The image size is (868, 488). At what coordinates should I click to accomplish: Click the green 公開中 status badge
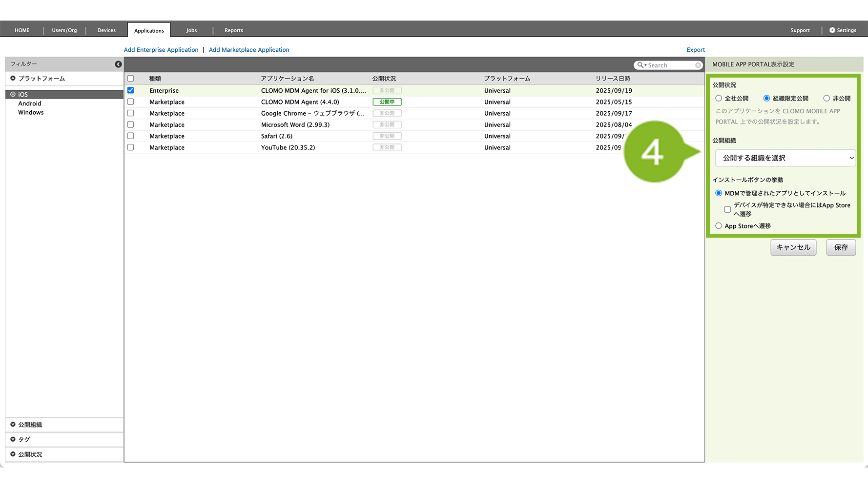[387, 102]
